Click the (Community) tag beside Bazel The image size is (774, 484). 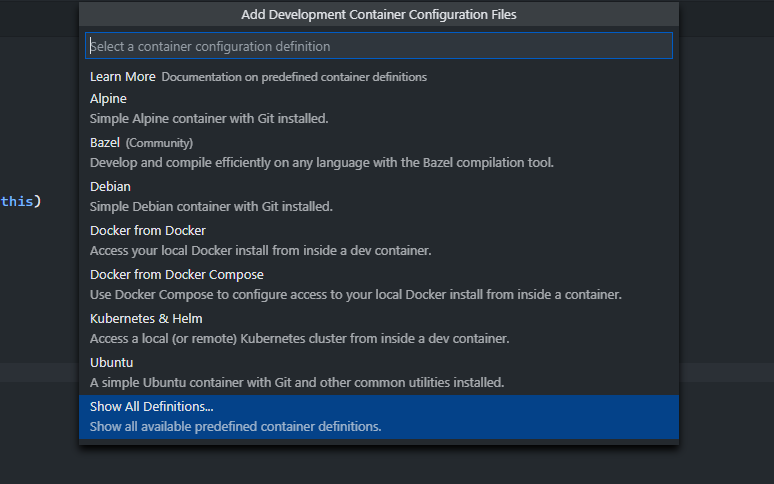159,143
